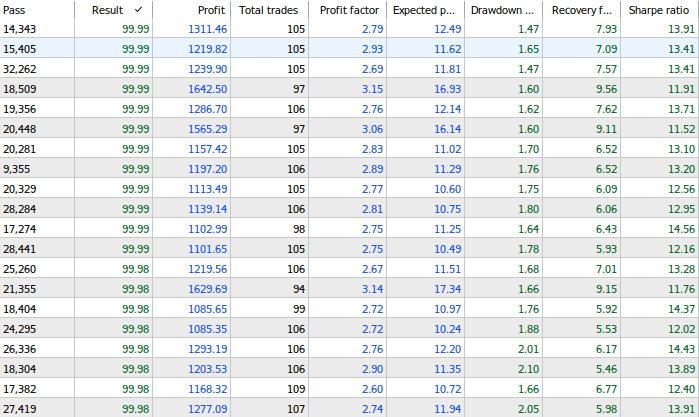Screen dimensions: 699x417
Task: Select pass 20,281 row
Action: 350,149
